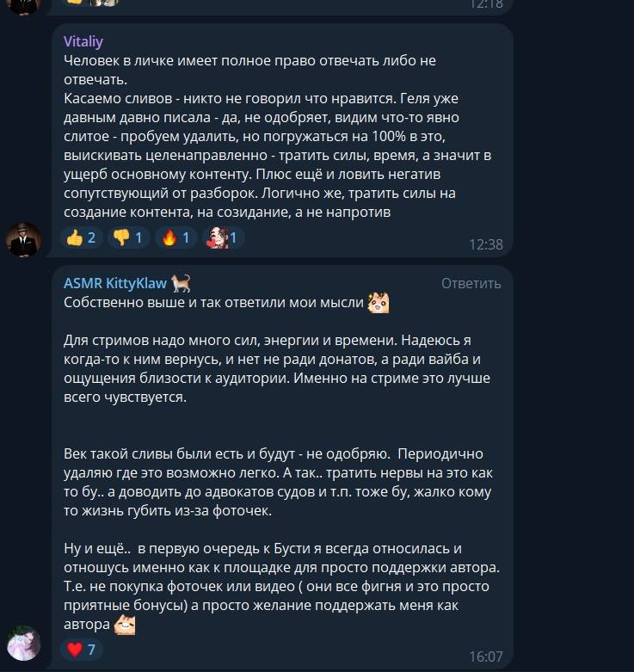
Task: Click ASMR KittyKlaw's avatar photo
Action: coord(23,644)
